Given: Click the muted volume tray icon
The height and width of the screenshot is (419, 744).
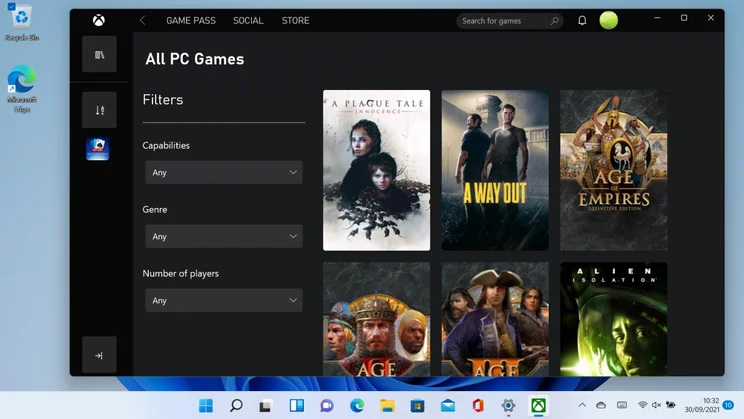Looking at the screenshot, I should coord(656,405).
